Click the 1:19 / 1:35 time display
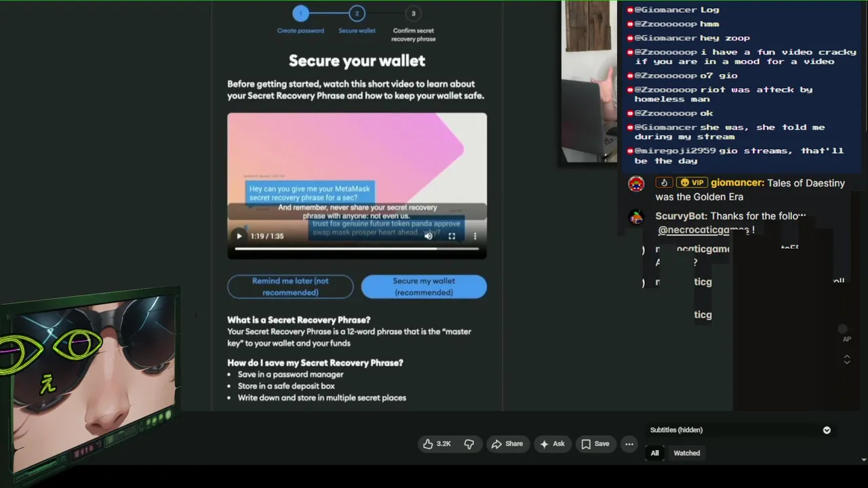Image resolution: width=868 pixels, height=488 pixels. [x=267, y=236]
